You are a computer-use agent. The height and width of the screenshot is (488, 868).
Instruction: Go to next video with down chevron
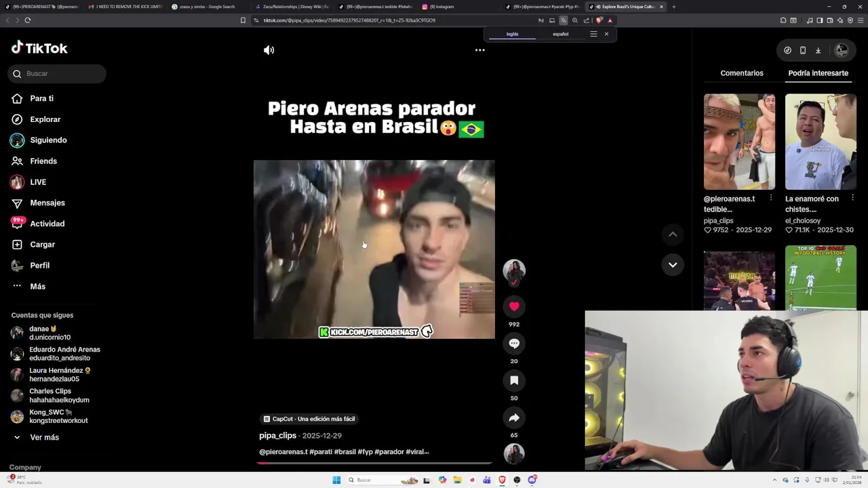[x=673, y=265]
